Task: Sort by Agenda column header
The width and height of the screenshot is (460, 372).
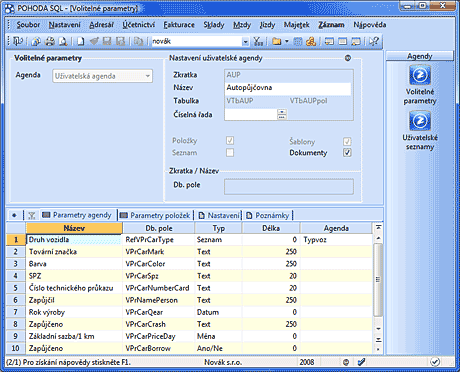Action: point(336,228)
